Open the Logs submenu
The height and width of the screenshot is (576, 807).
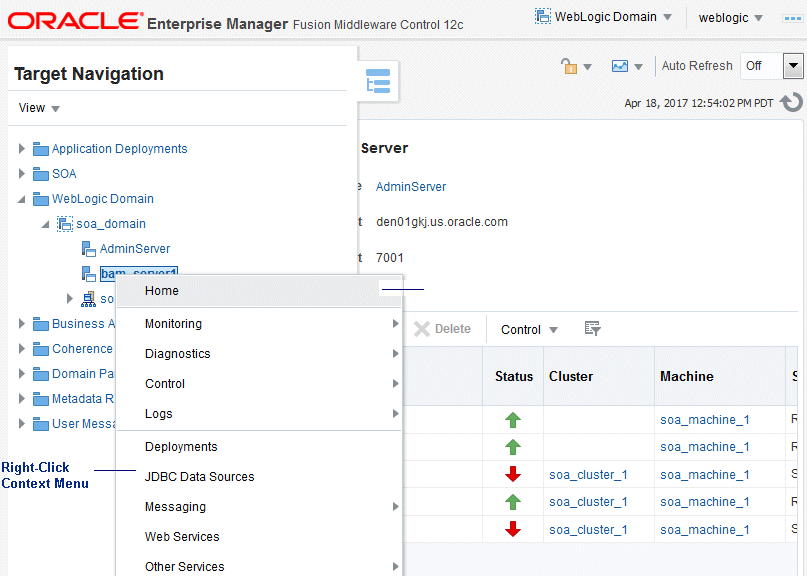click(259, 414)
